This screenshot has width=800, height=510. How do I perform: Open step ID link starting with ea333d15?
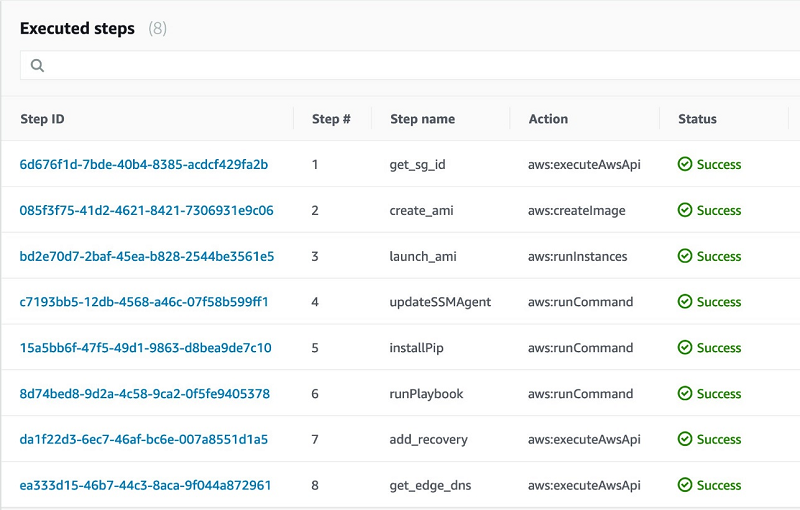[146, 485]
